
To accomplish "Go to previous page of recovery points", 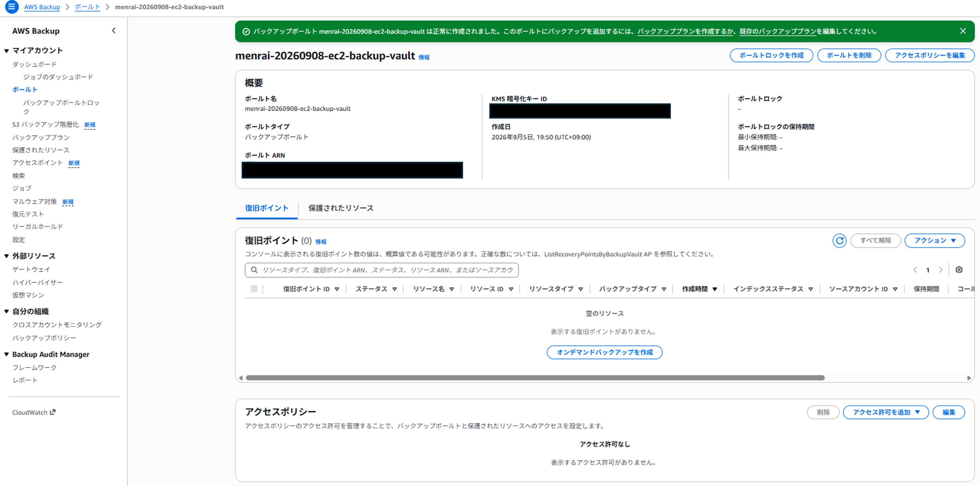I will click(x=915, y=270).
